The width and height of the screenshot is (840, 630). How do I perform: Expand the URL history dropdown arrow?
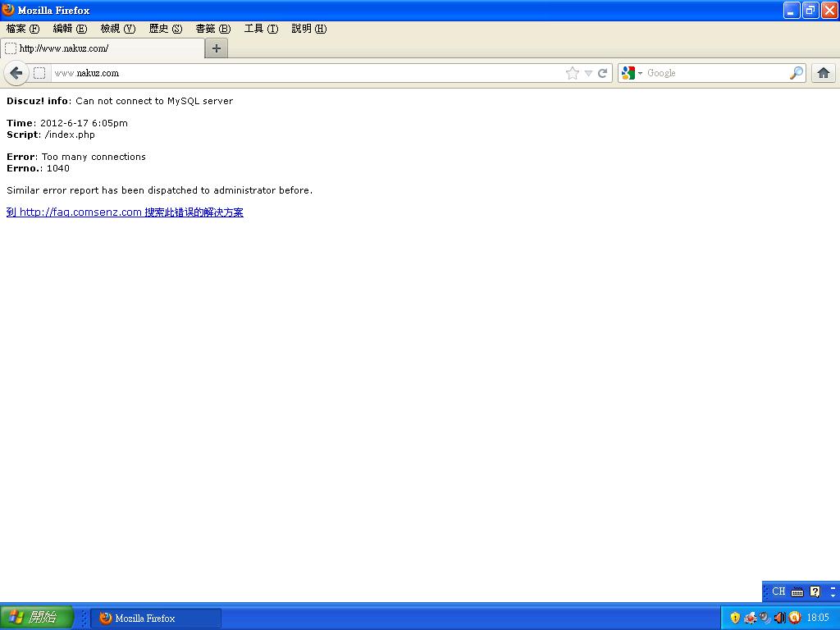pyautogui.click(x=588, y=73)
